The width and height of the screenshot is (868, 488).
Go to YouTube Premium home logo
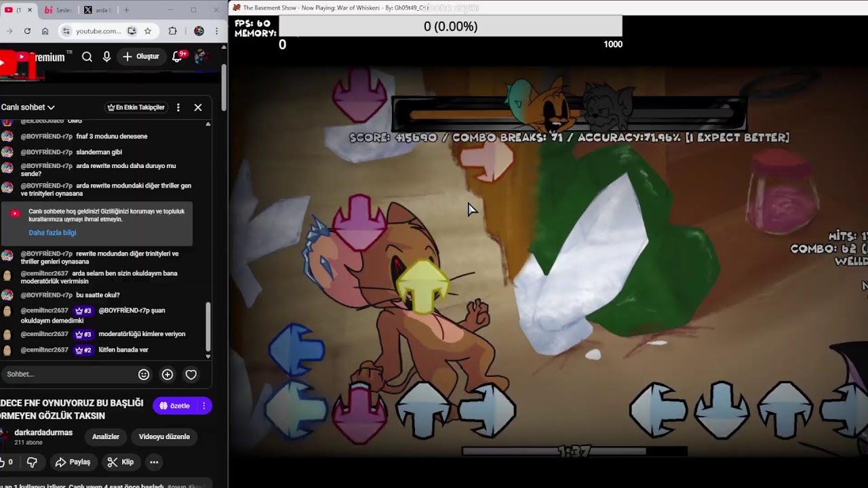[41, 58]
